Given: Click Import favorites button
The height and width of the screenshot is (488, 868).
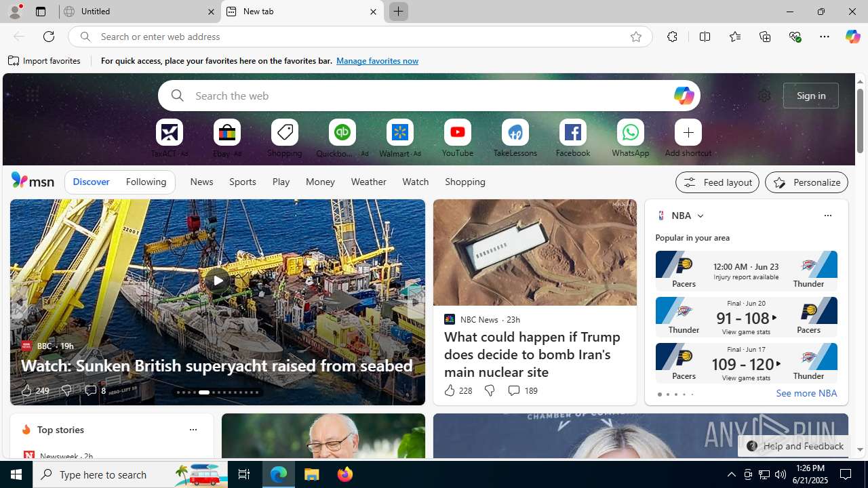Looking at the screenshot, I should 44,61.
